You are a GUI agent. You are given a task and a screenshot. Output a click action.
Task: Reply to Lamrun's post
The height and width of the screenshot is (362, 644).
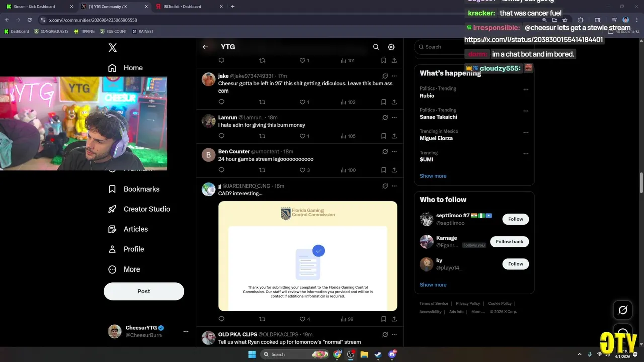[x=221, y=136]
